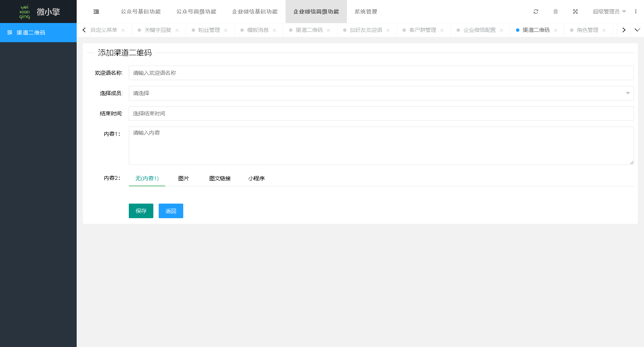
Task: Enter fullscreen with the expand icon
Action: pos(575,12)
